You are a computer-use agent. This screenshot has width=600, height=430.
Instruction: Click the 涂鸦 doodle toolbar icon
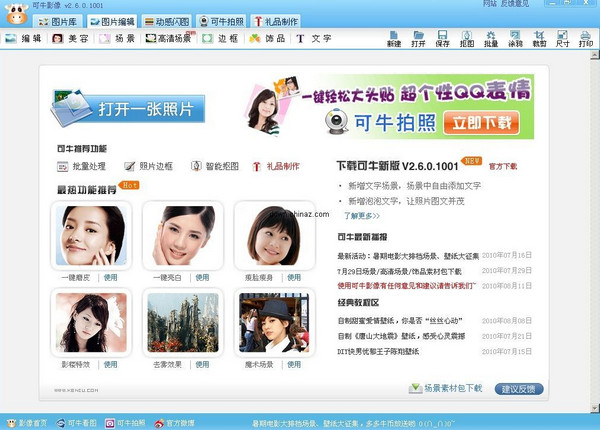[x=515, y=39]
